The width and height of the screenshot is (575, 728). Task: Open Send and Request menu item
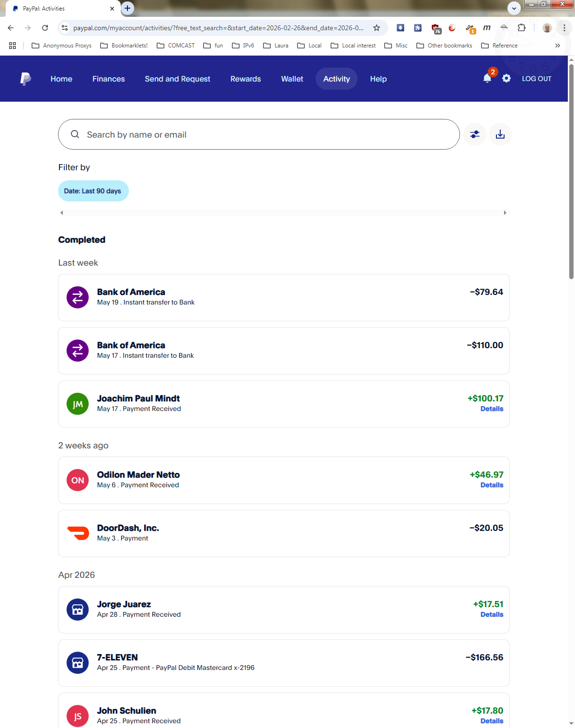177,79
